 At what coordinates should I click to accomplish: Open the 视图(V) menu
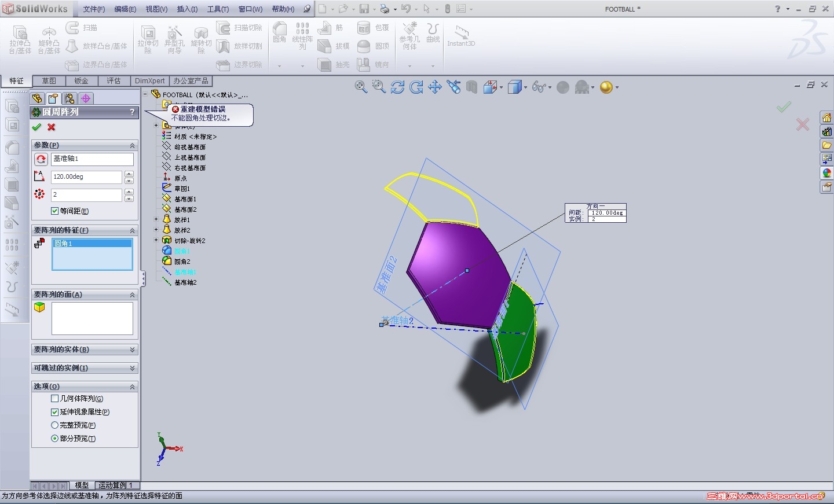156,9
